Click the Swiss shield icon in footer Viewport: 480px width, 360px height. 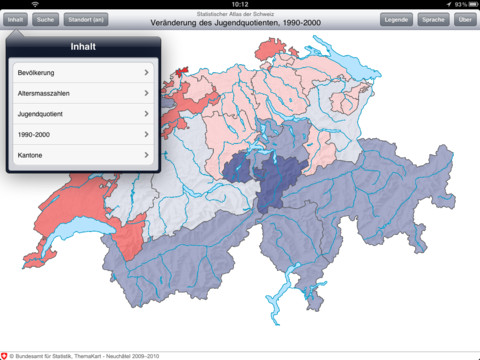[4, 356]
